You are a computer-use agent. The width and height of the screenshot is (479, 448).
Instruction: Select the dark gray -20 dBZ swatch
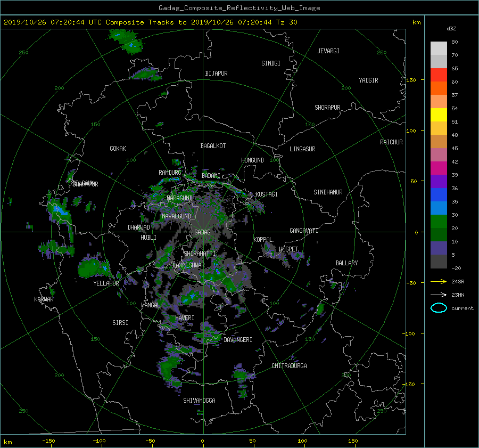tap(439, 262)
